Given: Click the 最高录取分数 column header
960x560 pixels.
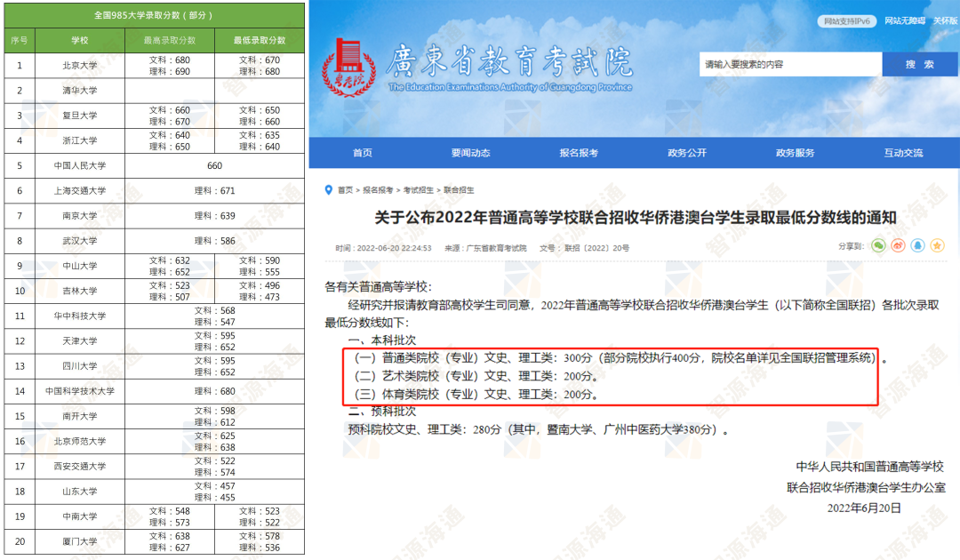Looking at the screenshot, I should point(170,40).
